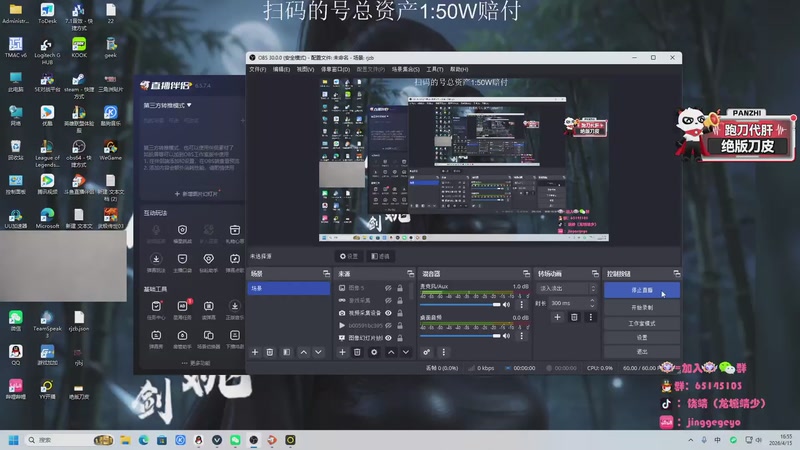800x450 pixels.
Task: Remove transition with trash icon in 转场动画
Action: tap(574, 317)
